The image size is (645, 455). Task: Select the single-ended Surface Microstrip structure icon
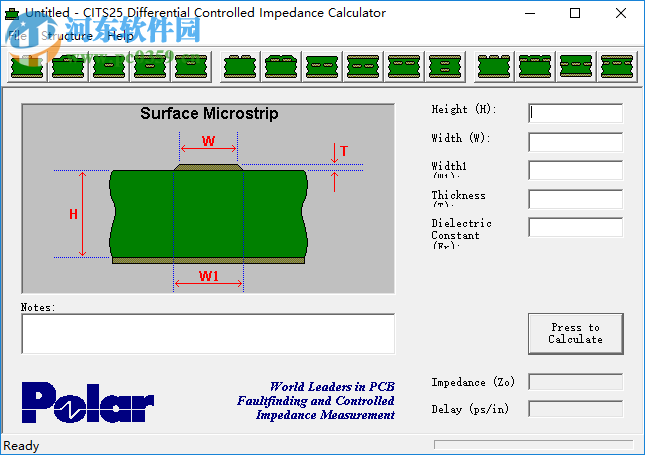[27, 67]
